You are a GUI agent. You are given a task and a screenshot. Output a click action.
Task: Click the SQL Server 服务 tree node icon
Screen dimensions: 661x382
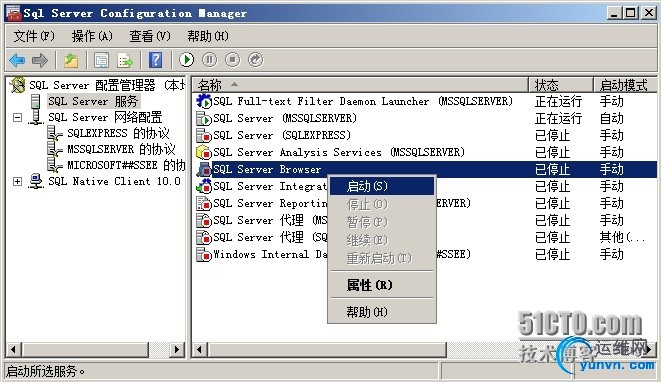coord(36,101)
